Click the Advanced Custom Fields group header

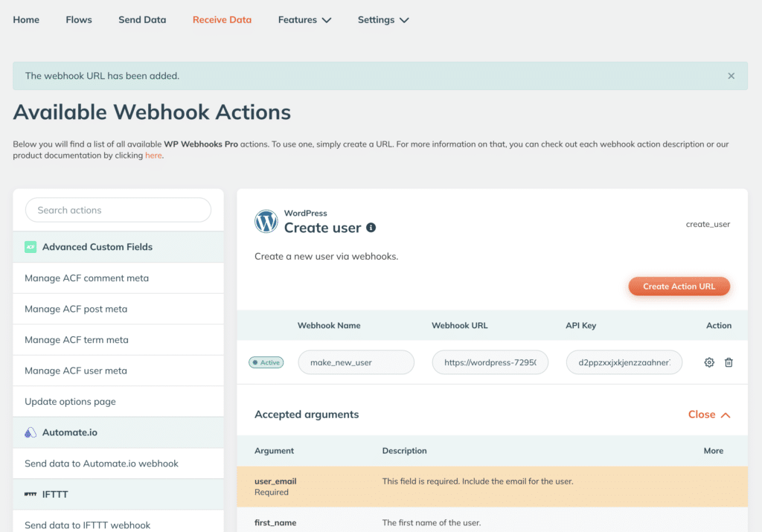pos(118,247)
